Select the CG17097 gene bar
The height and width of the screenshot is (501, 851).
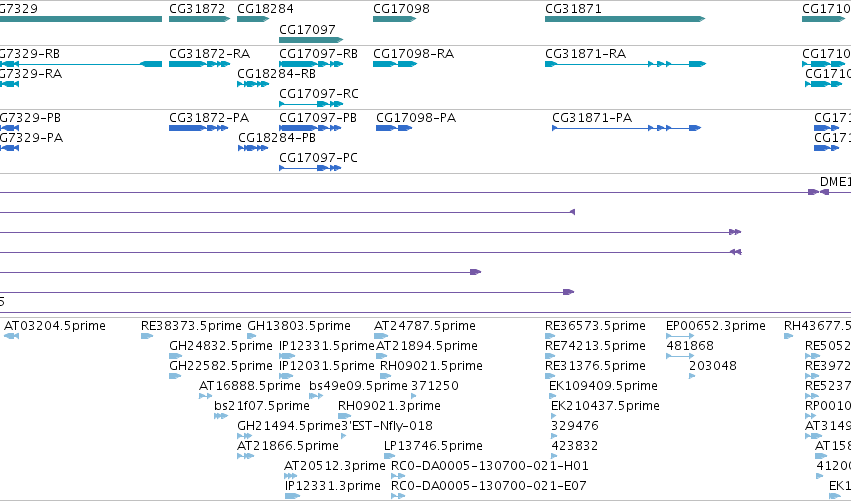click(311, 40)
